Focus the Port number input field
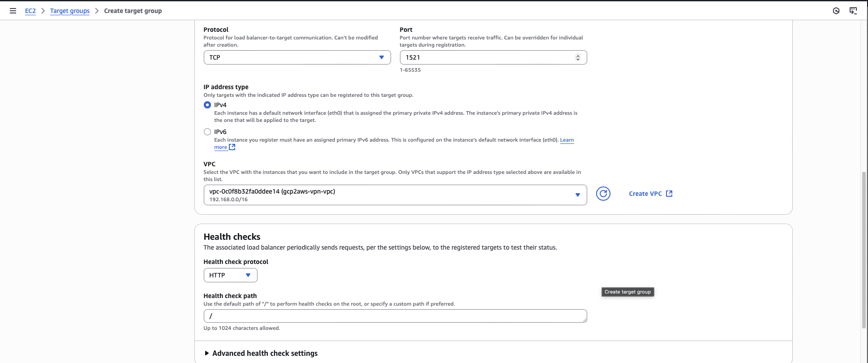868x363 pixels. click(x=486, y=57)
